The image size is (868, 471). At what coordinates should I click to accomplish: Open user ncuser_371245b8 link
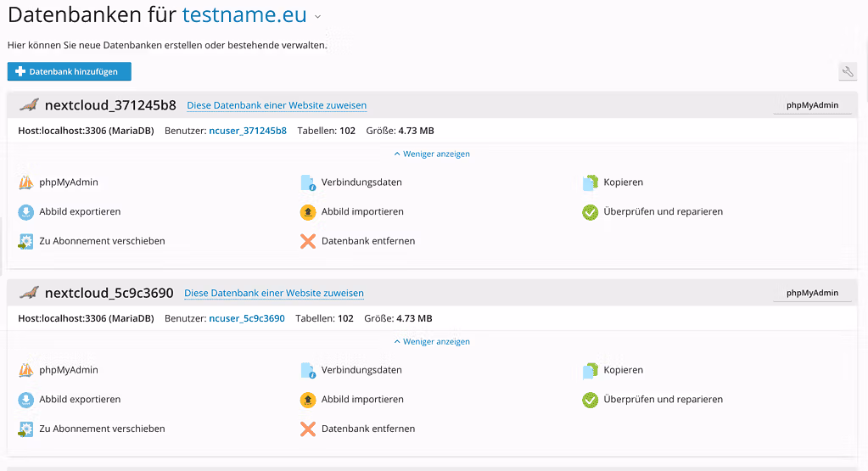pos(248,131)
